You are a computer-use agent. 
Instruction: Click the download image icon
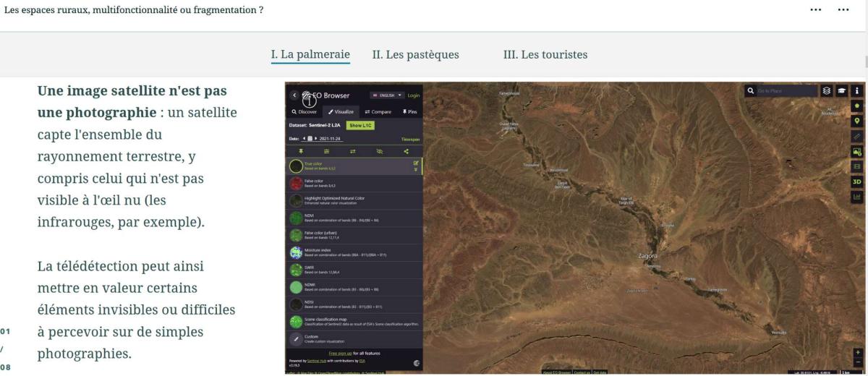point(857,151)
